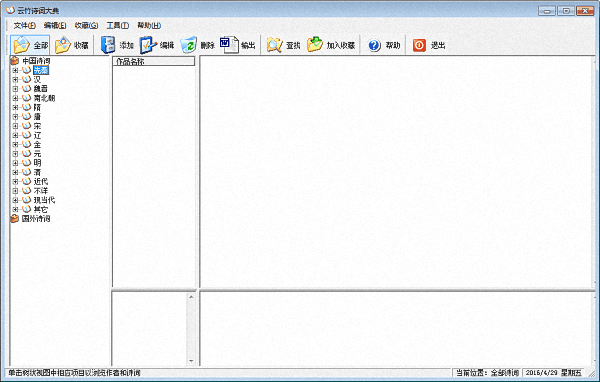This screenshot has width=600, height=382.
Task: Close the 云竹诗词大典 window
Action: [585, 11]
